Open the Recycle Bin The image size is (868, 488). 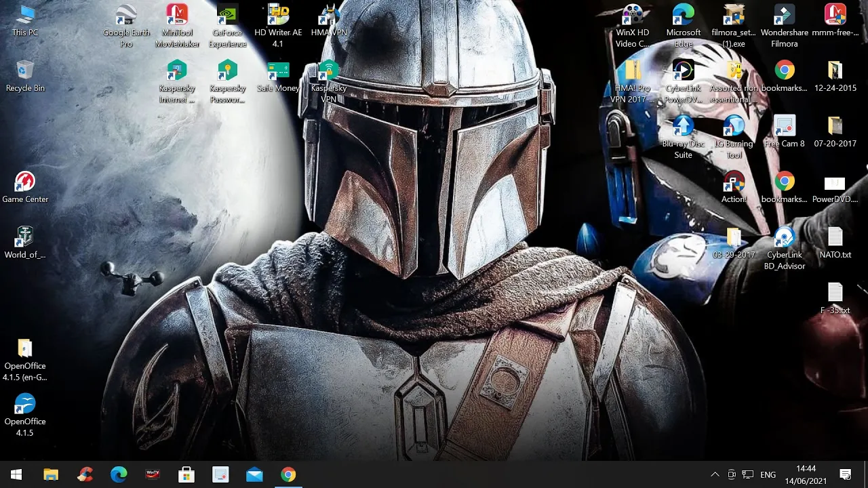(x=25, y=76)
